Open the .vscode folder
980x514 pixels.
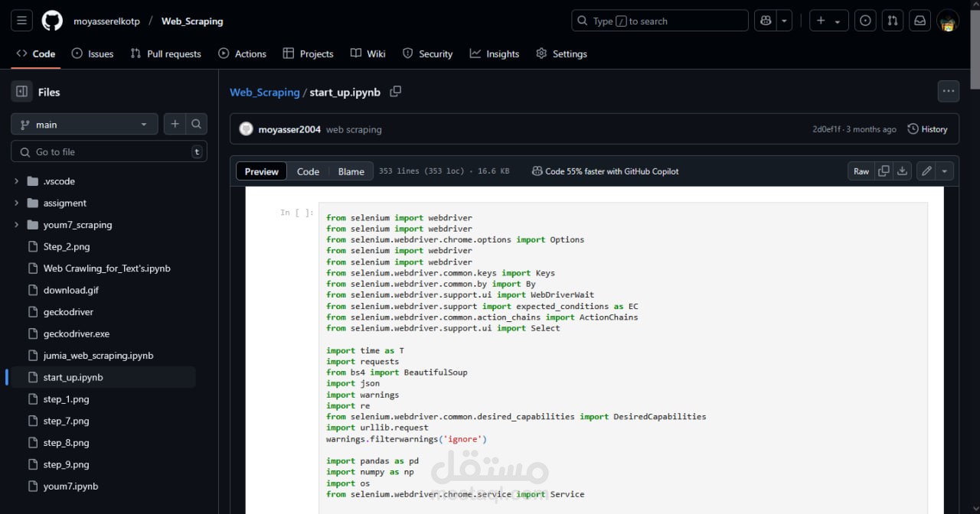pyautogui.click(x=59, y=181)
